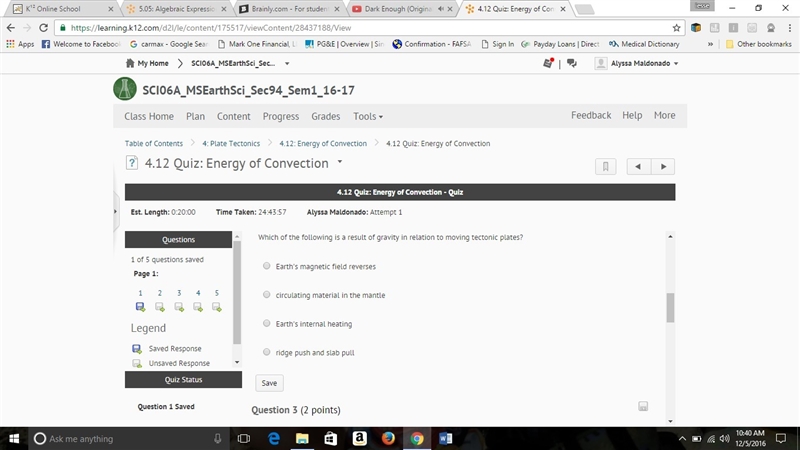The image size is (800, 450).
Task: Switch to Brainly.com tab
Action: point(289,9)
